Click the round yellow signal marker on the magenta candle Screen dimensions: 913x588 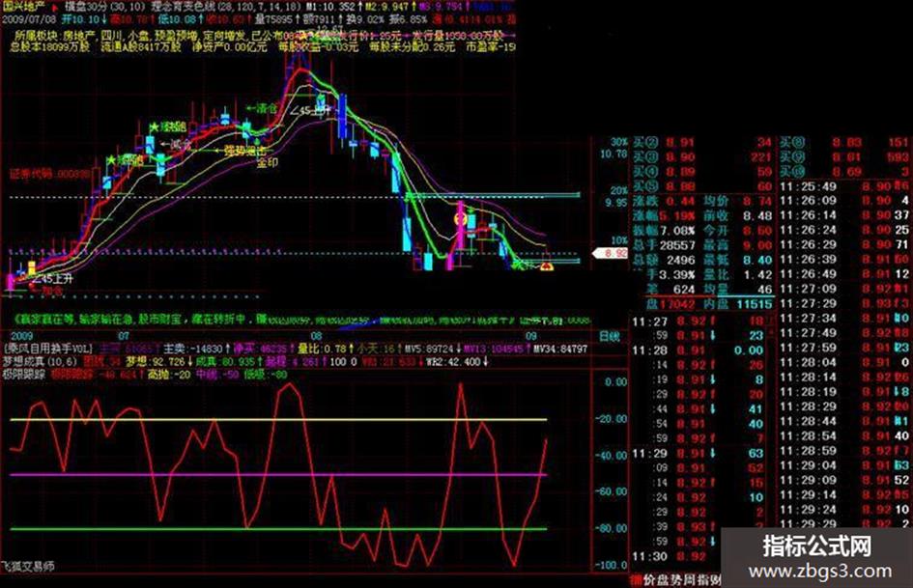(460, 219)
